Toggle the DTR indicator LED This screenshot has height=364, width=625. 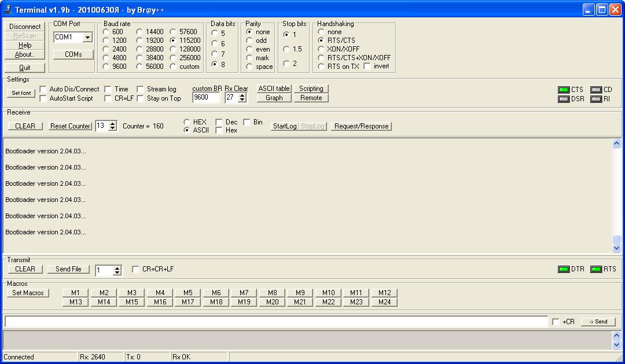[x=563, y=269]
